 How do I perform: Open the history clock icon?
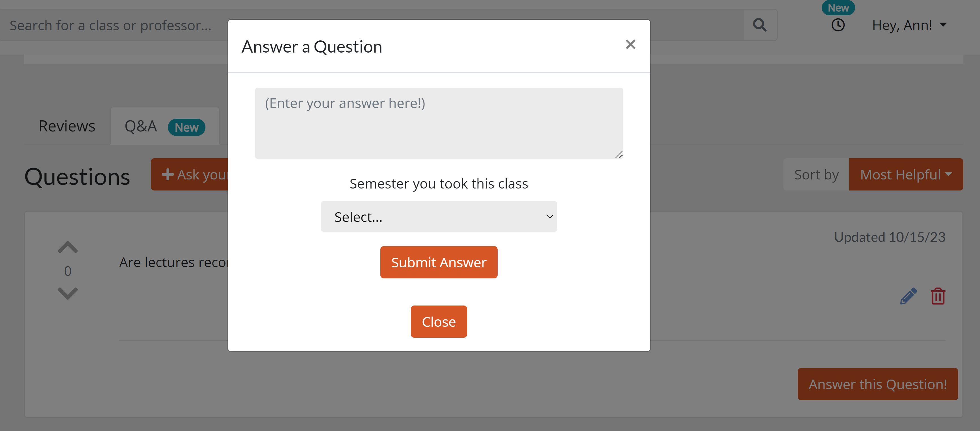click(x=838, y=25)
